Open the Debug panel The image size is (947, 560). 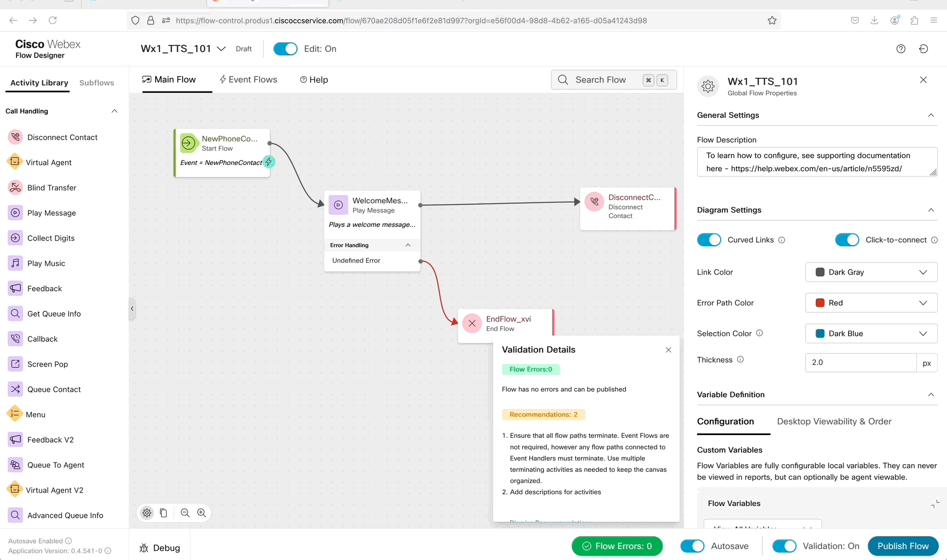coord(160,548)
